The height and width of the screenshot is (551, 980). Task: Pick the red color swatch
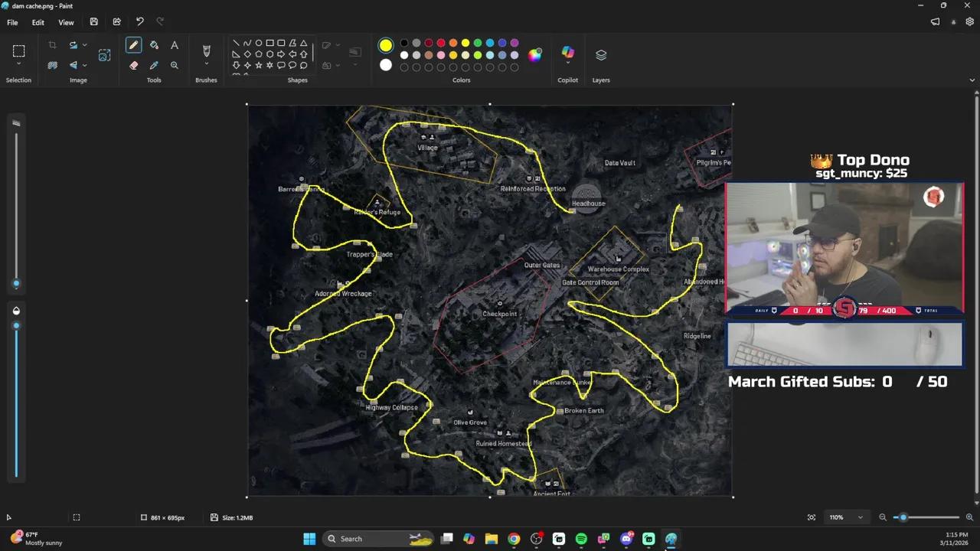[441, 43]
